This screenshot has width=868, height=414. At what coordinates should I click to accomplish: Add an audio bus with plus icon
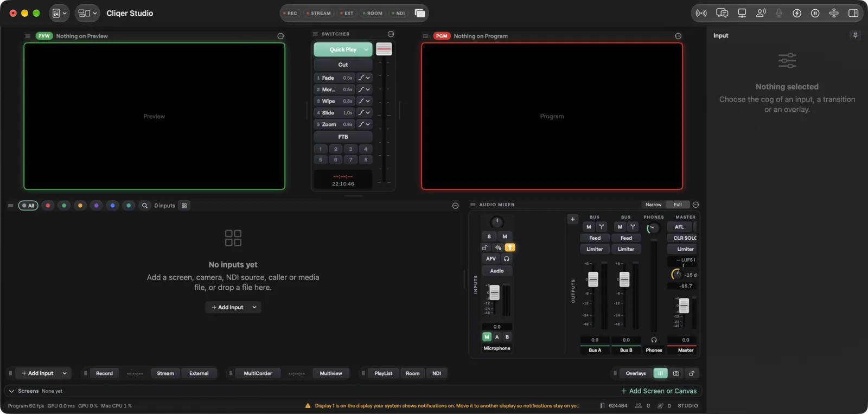point(572,219)
